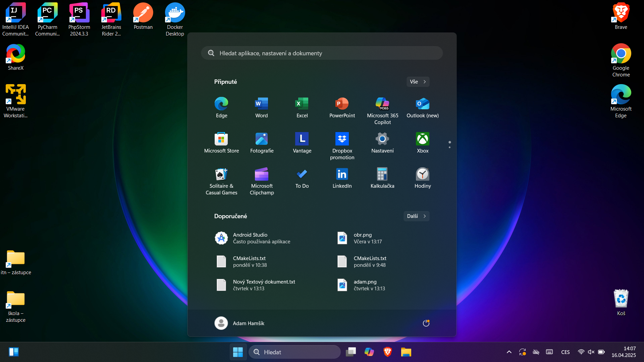644x362 pixels.
Task: Open Task View from the taskbar
Action: pos(351,352)
